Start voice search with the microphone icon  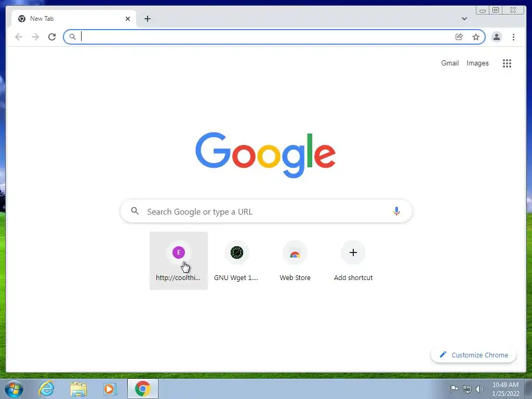click(396, 211)
